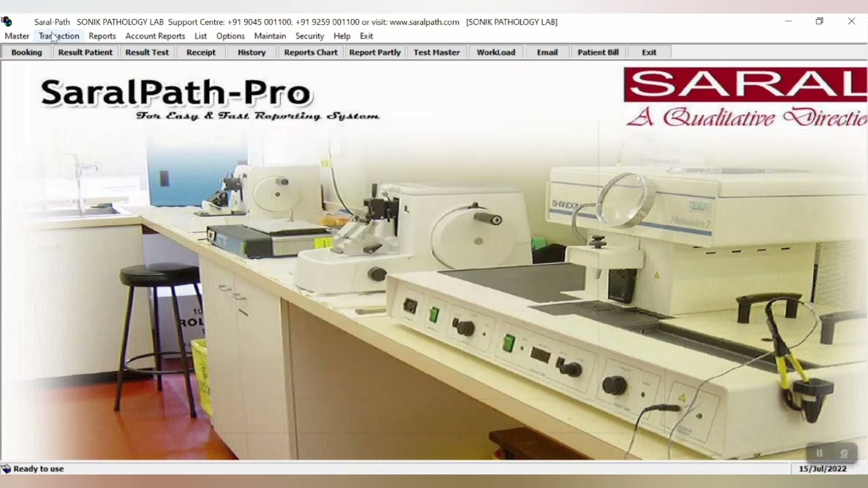Open the Transaction menu

pos(59,36)
